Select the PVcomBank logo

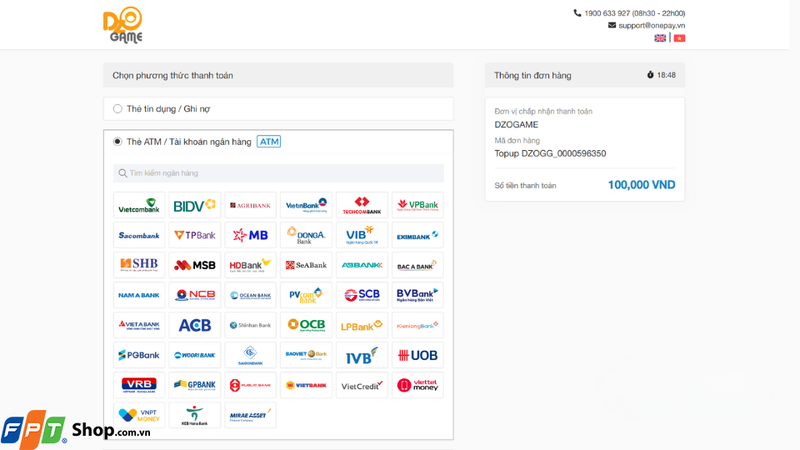(x=306, y=295)
